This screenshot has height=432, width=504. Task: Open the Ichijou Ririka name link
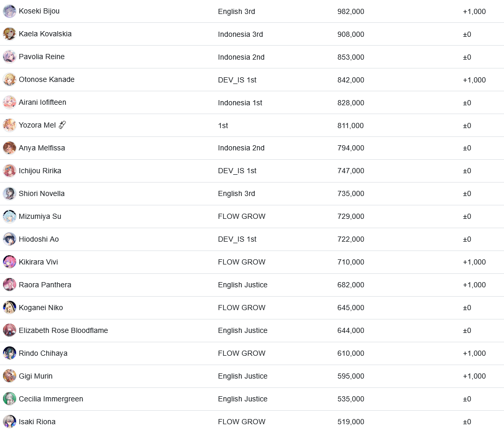40,171
